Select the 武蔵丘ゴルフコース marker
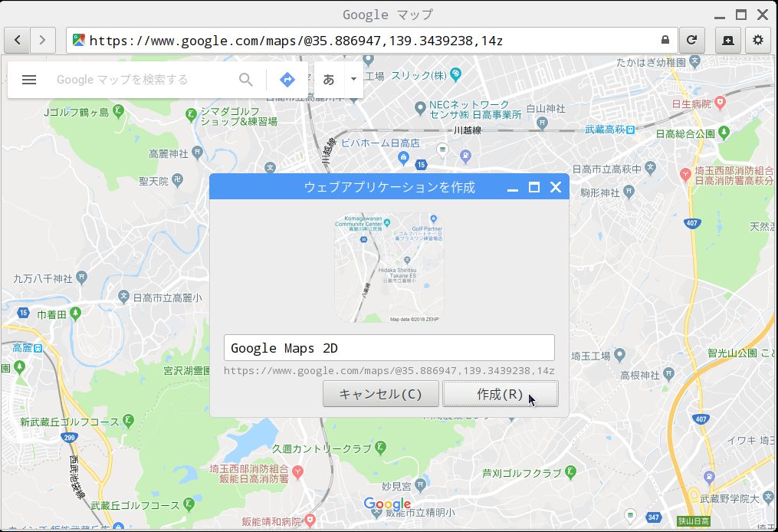This screenshot has width=778, height=532. [x=189, y=504]
